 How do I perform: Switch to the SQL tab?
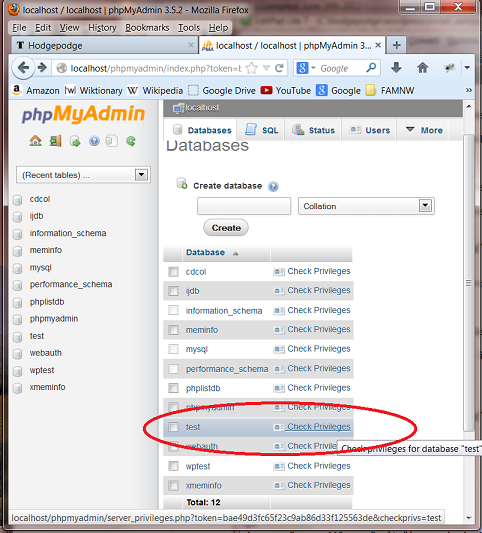[x=262, y=130]
